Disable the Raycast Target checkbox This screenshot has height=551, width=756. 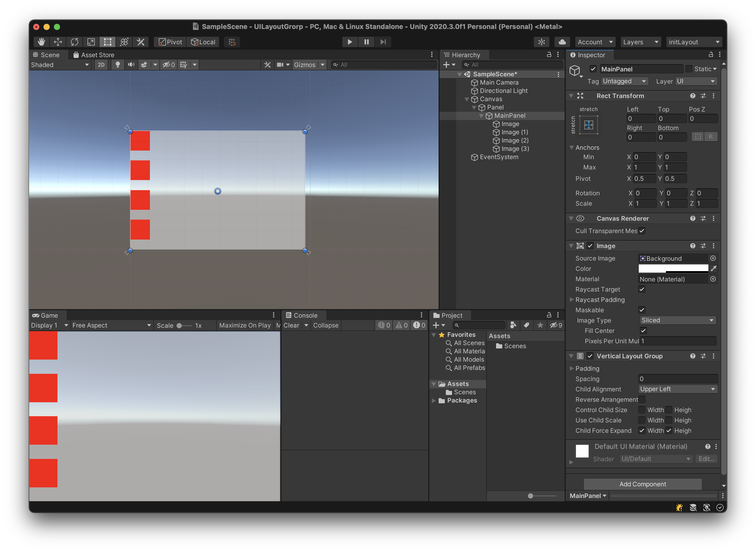click(x=642, y=289)
